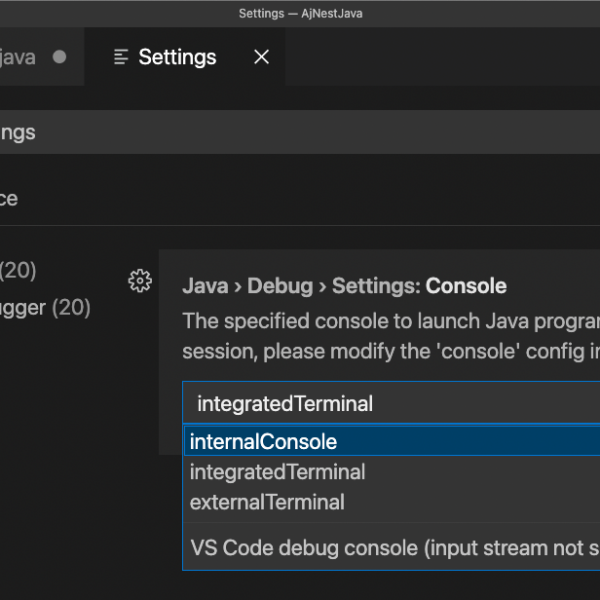Close the Settings tab
This screenshot has height=600, width=600.
click(x=261, y=57)
